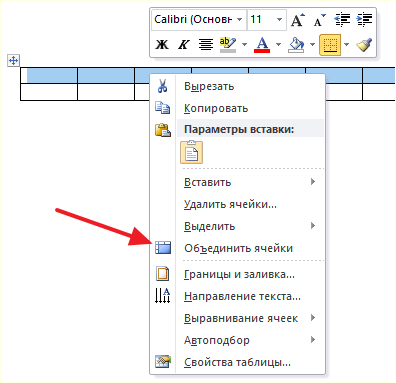
Task: Open the Автоподбор submenu
Action: 237,340
